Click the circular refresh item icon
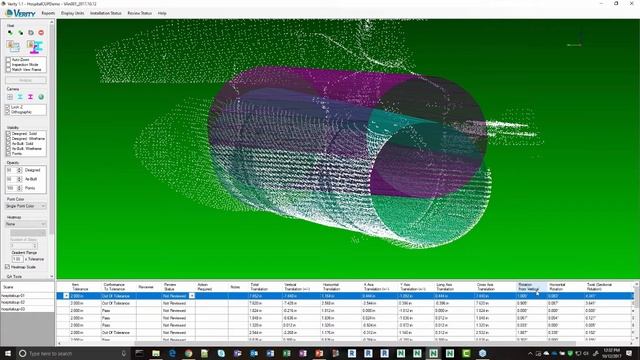This screenshot has width=640, height=360. [x=31, y=32]
